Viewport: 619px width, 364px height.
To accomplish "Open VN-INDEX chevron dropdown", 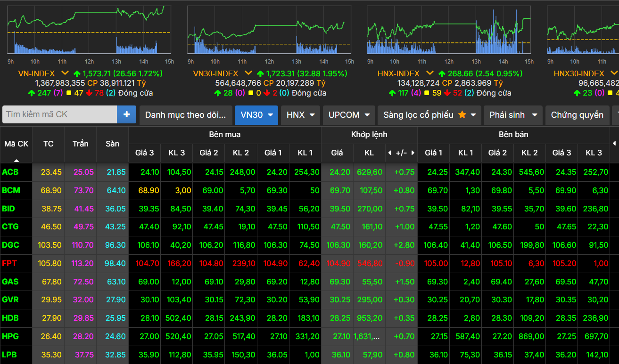I will [65, 73].
